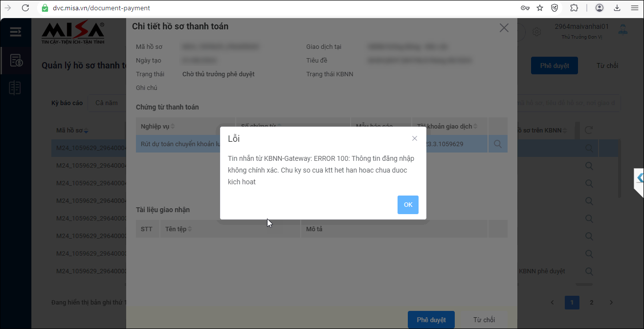Click the browser downloads icon
The height and width of the screenshot is (329, 644).
(x=617, y=8)
